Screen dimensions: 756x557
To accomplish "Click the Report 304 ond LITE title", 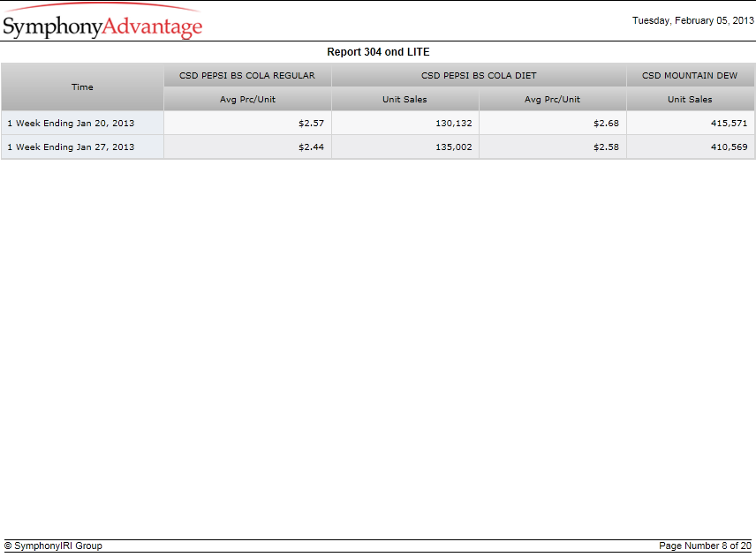I will click(x=378, y=52).
